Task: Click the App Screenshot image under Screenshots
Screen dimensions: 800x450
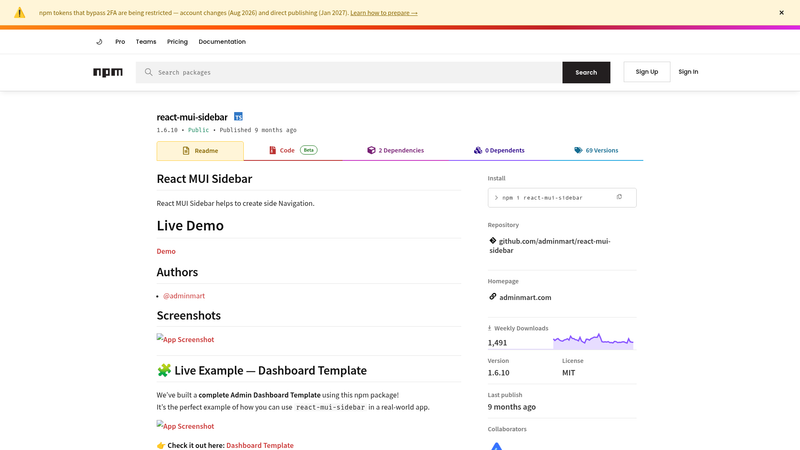Action: point(185,339)
